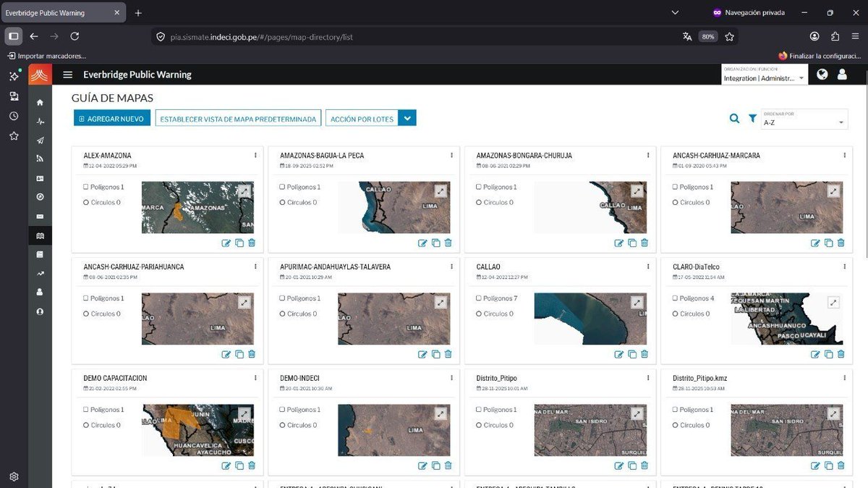Image resolution: width=868 pixels, height=488 pixels.
Task: Duplicate the ALEX-AMAZONA map
Action: (239, 243)
